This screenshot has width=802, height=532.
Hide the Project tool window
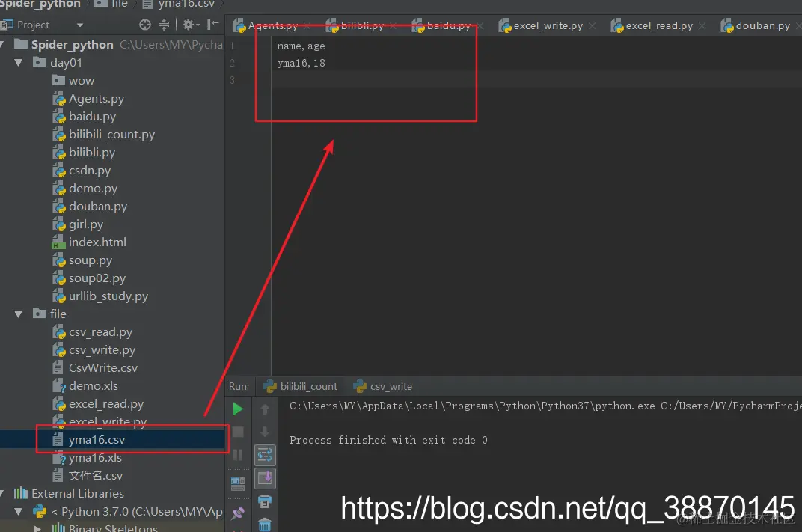coord(213,25)
